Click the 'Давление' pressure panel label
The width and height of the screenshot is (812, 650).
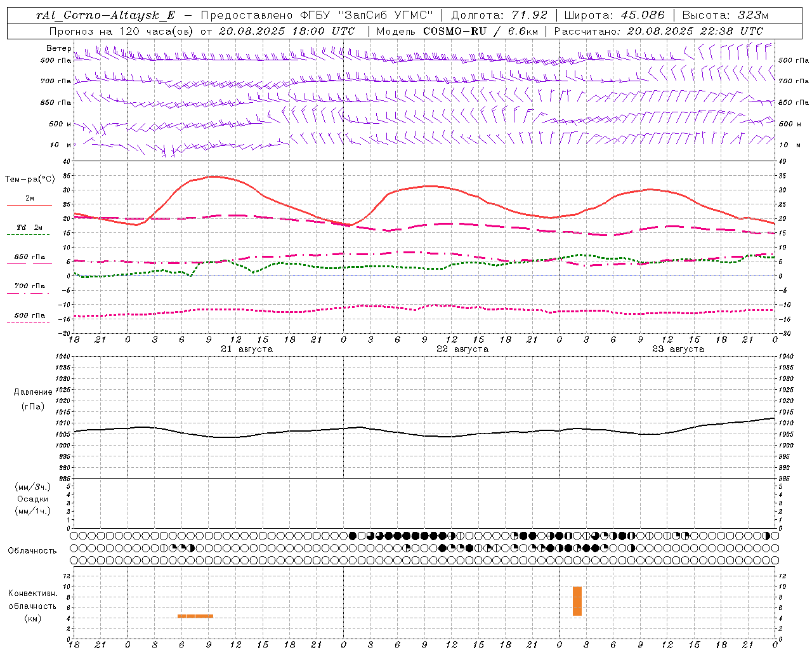coord(33,392)
